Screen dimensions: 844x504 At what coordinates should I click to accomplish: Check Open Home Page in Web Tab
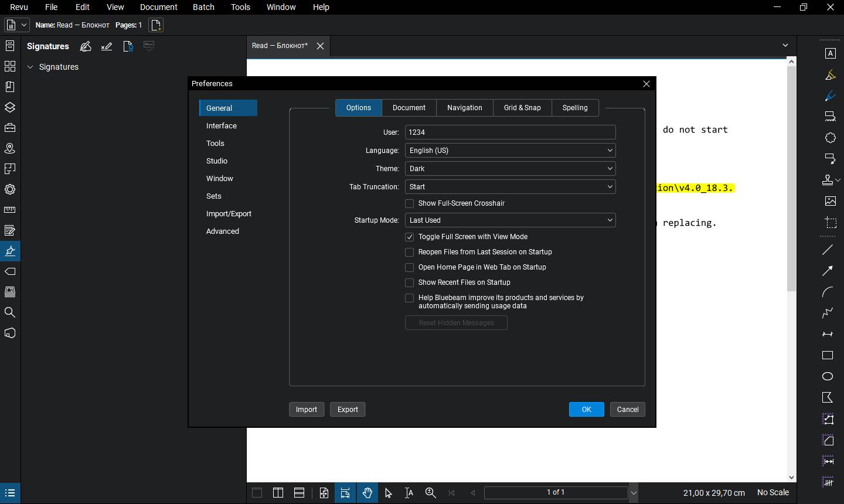coord(410,267)
